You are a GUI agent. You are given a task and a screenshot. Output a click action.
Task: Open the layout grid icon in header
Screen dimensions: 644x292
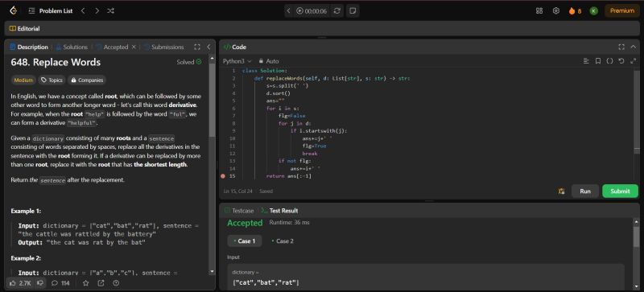[539, 11]
